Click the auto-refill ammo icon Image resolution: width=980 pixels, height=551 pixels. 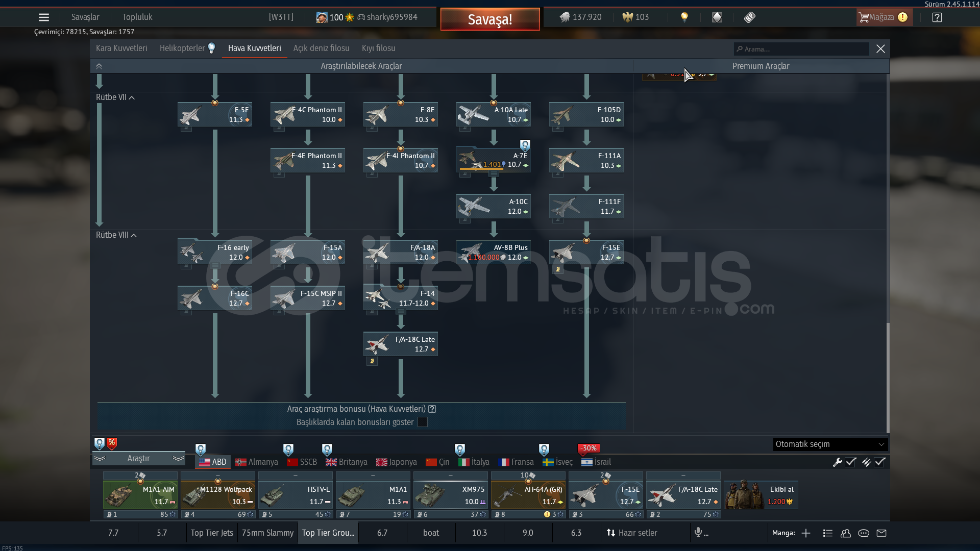866,462
